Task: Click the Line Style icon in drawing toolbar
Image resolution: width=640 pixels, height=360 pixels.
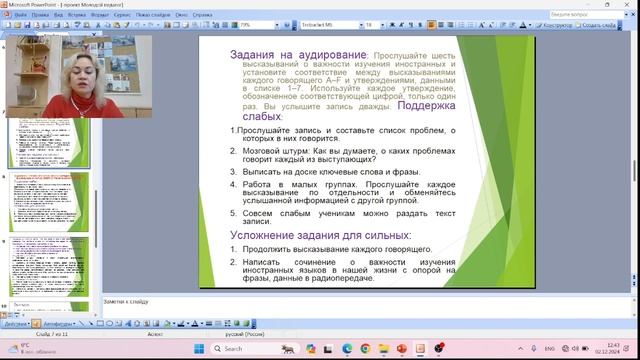Action: click(209, 324)
